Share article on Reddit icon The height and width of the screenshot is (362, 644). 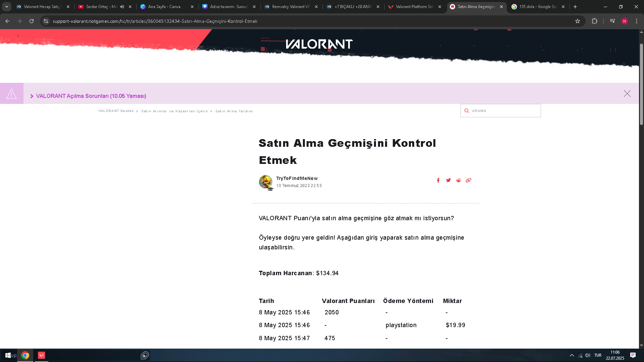tap(459, 180)
